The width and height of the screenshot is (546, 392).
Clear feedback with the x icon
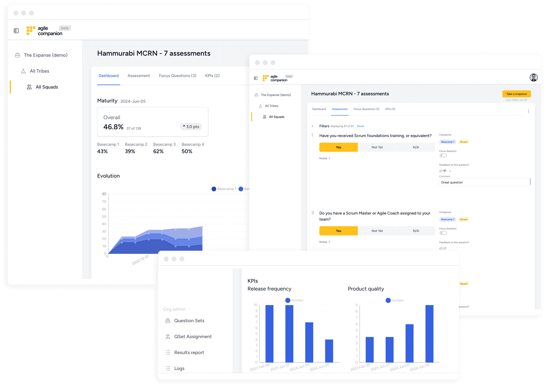pos(450,171)
